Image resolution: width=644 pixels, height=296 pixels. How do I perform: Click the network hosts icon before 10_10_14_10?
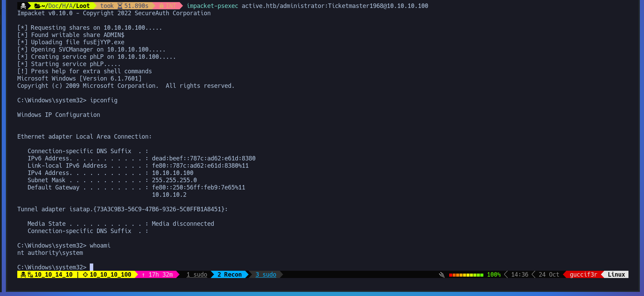pyautogui.click(x=30, y=275)
